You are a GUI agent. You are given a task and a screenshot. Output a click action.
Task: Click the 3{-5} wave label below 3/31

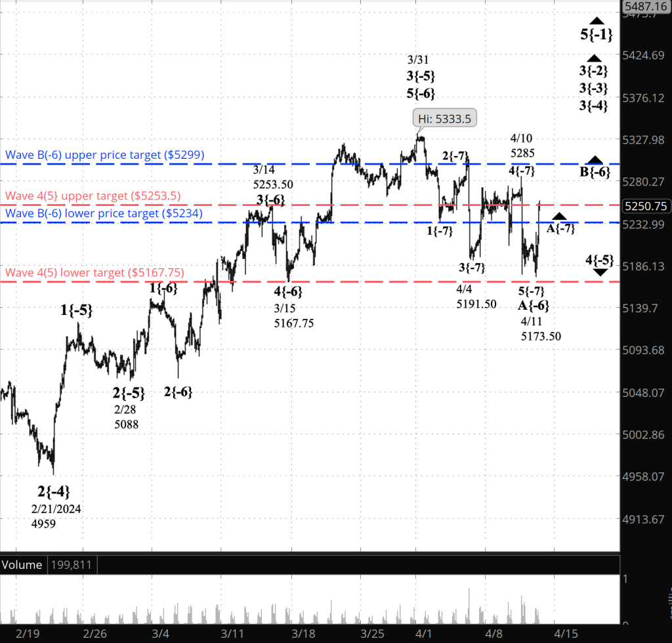pyautogui.click(x=421, y=75)
